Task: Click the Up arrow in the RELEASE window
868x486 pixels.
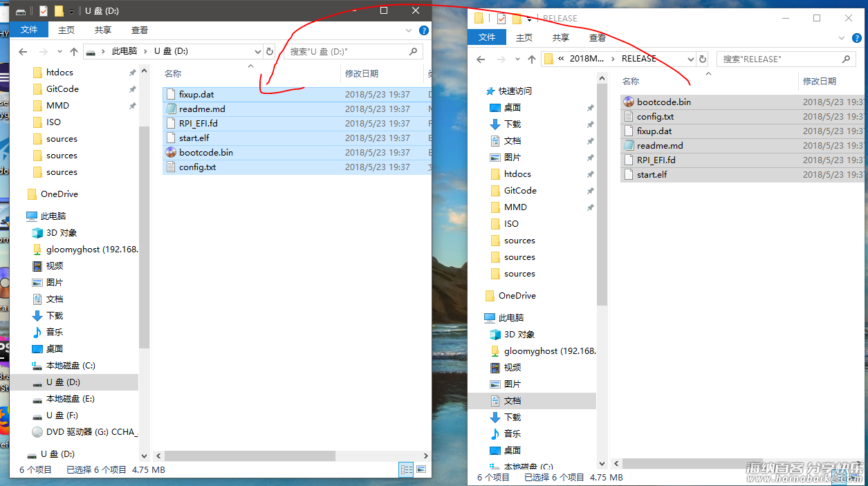Action: (532, 59)
